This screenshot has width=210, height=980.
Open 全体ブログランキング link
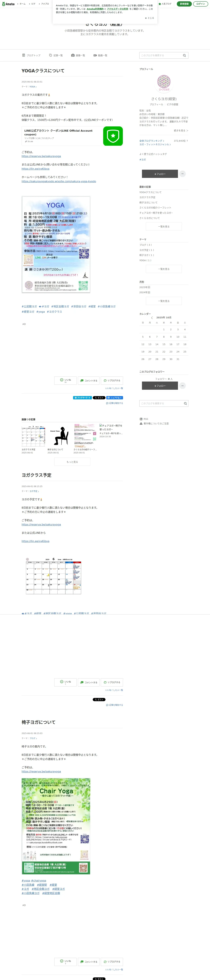pos(152,141)
